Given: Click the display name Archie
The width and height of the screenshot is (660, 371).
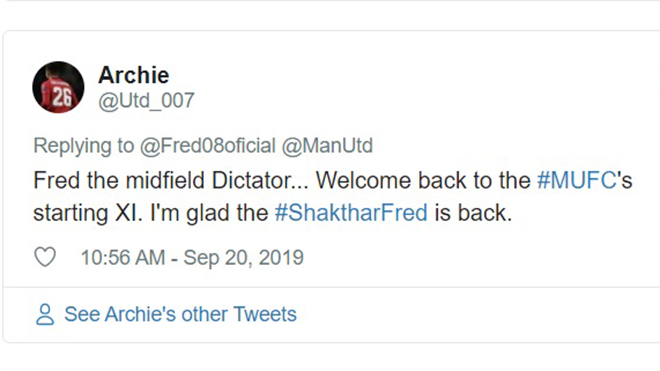Looking at the screenshot, I should point(133,75).
